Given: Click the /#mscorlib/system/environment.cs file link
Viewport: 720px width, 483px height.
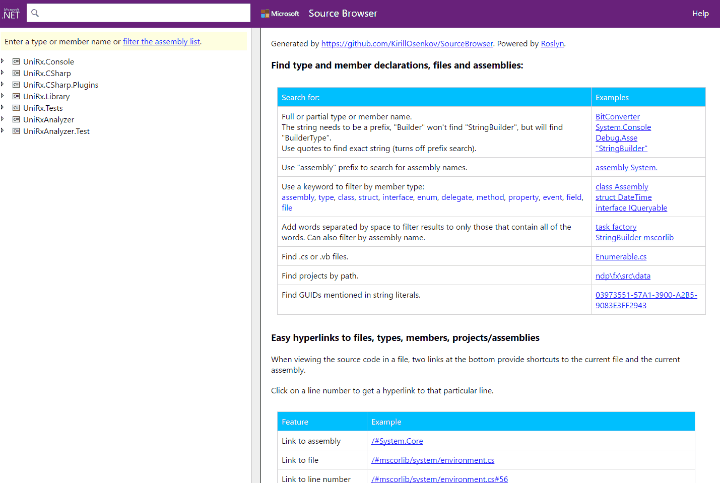Looking at the screenshot, I should point(433,460).
